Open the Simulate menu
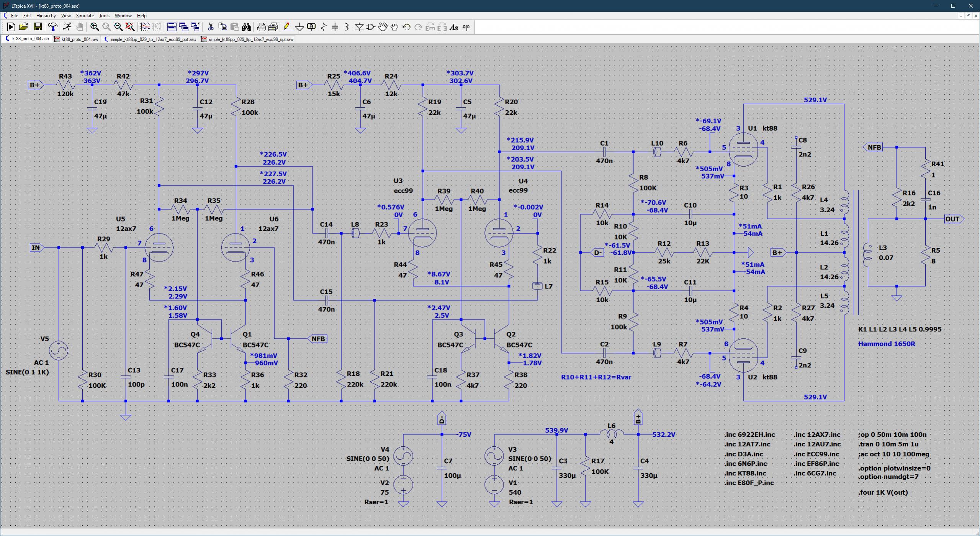Image resolution: width=980 pixels, height=536 pixels. pos(85,16)
